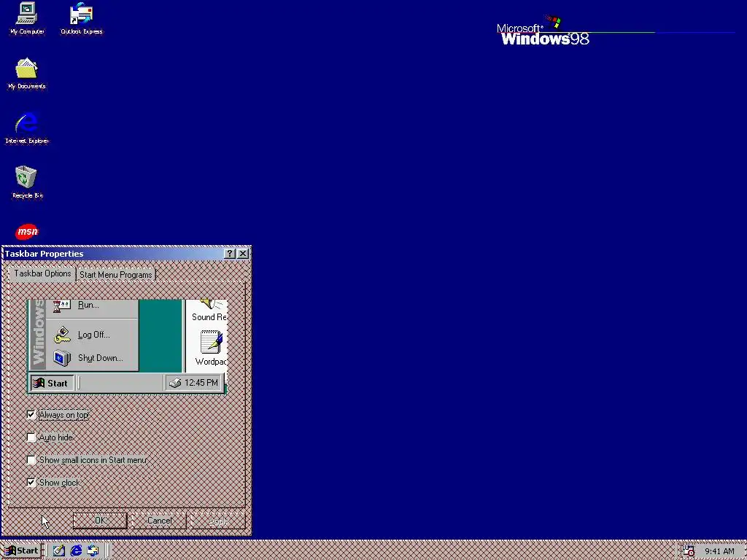This screenshot has width=747, height=560.
Task: Launch Internet Explorer from Quick Launch bar
Action: (x=76, y=551)
